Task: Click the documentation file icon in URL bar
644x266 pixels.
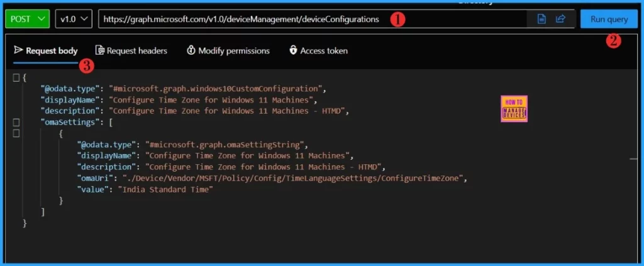Action: coord(541,19)
